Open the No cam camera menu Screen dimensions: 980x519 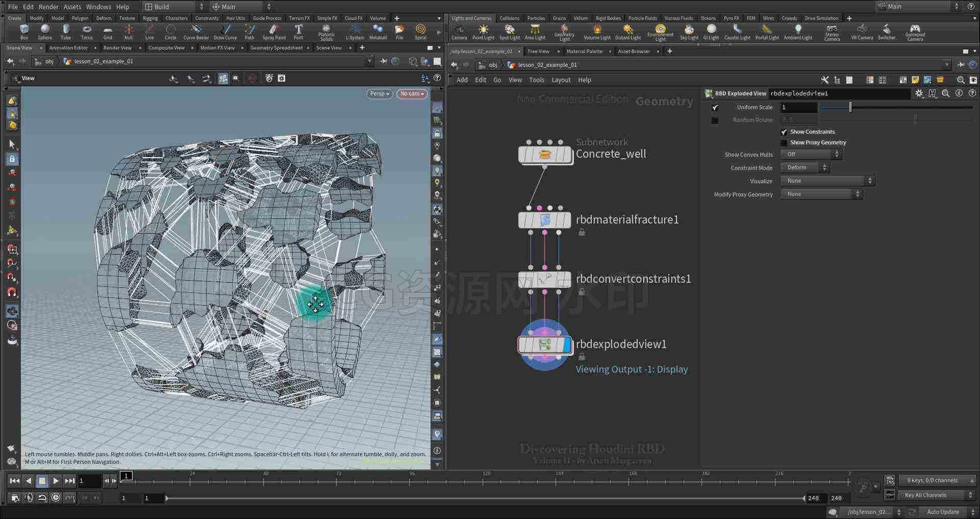(x=412, y=94)
